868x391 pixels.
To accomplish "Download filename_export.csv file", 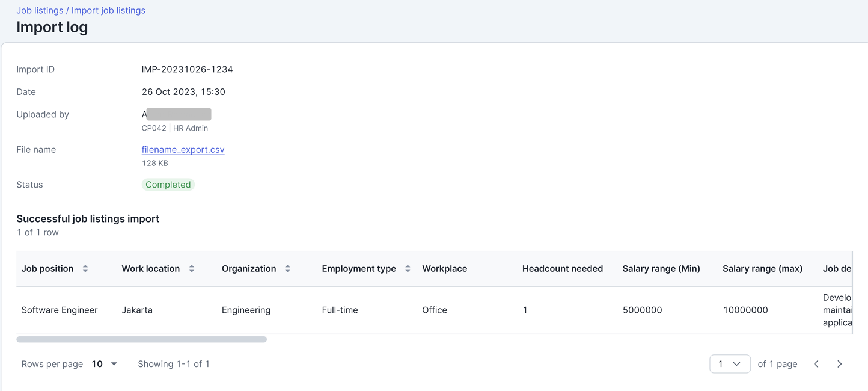I will tap(183, 150).
